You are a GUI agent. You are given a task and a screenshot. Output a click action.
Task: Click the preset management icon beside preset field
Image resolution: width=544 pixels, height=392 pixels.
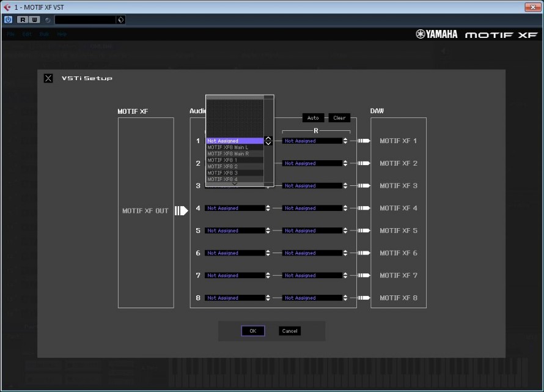coord(120,20)
